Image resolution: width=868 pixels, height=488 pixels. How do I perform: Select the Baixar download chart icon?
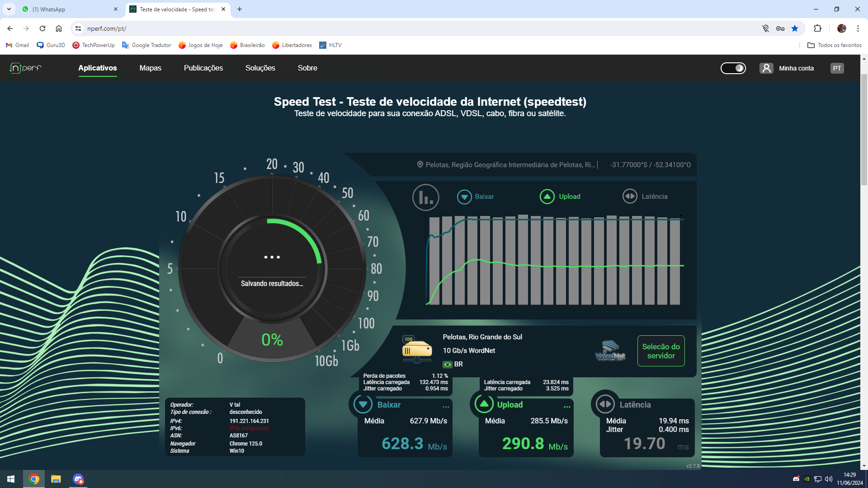[x=464, y=197]
